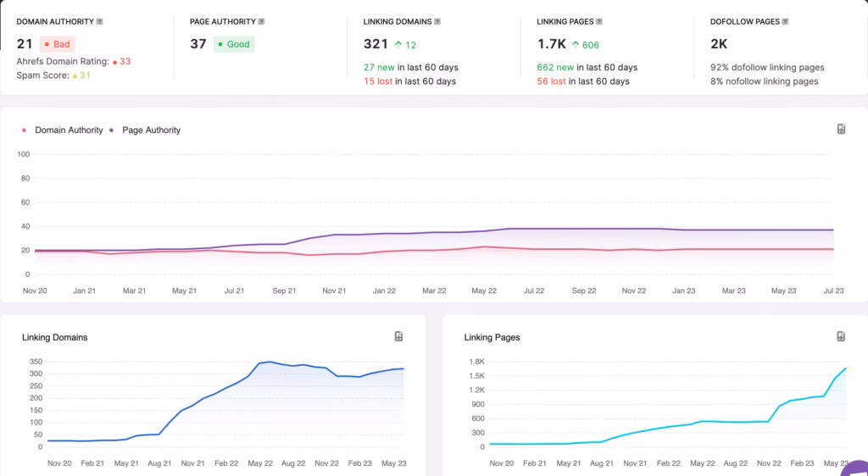Click the Spam Score value 31
Screen dimensions: 868x476
85,75
